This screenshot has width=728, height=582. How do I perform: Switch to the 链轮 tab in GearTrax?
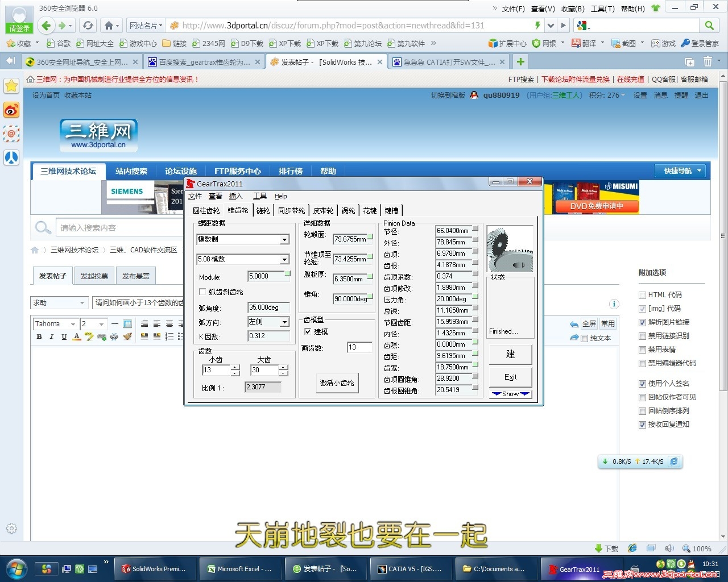263,210
